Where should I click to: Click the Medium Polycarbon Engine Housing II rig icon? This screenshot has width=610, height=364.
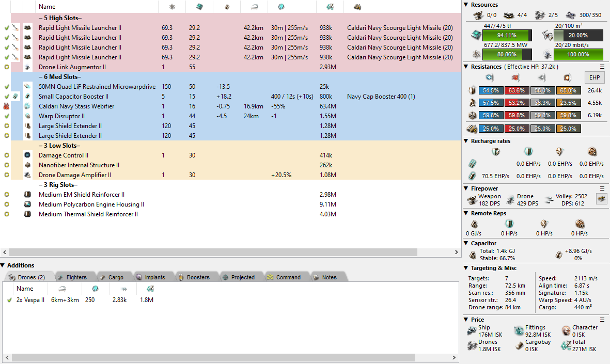tap(27, 204)
